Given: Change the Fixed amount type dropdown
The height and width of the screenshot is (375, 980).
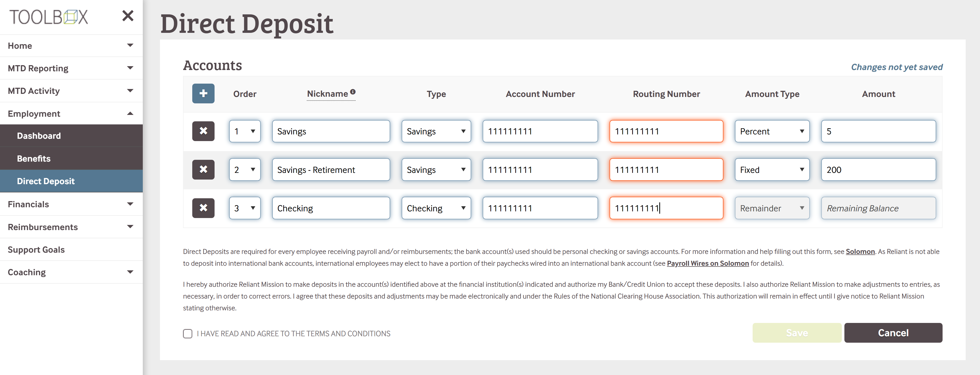Looking at the screenshot, I should [772, 170].
